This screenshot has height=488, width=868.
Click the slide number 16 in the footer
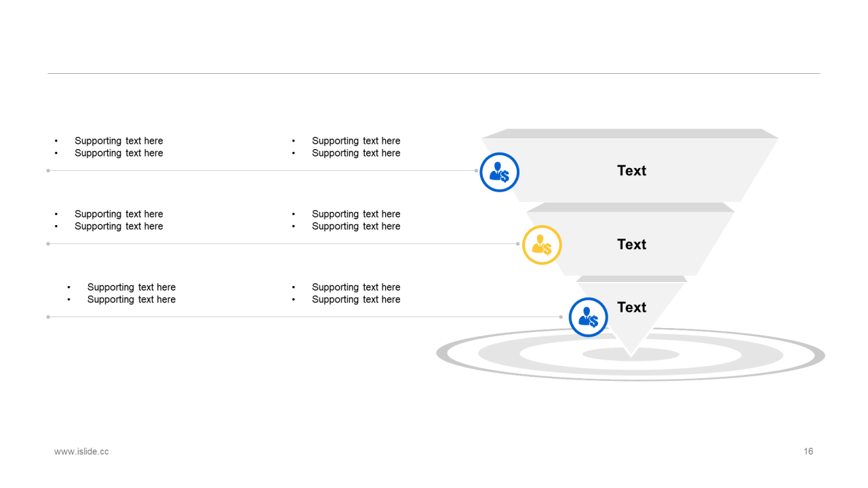click(x=808, y=451)
